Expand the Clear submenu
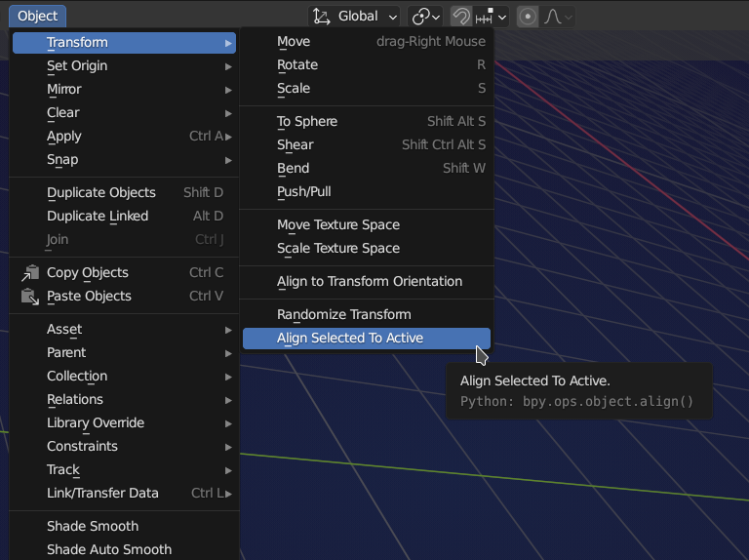The width and height of the screenshot is (749, 560). (124, 113)
